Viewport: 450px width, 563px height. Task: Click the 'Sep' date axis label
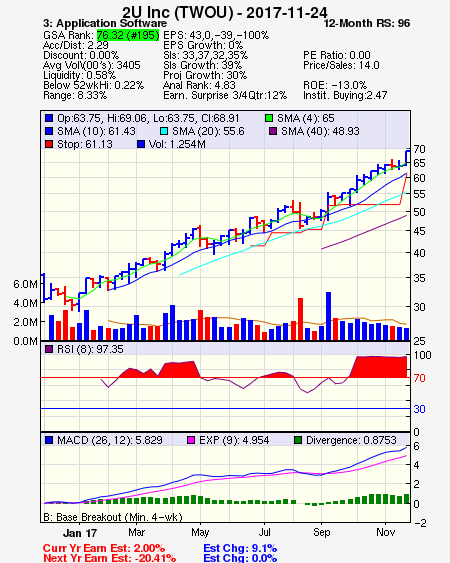point(321,532)
